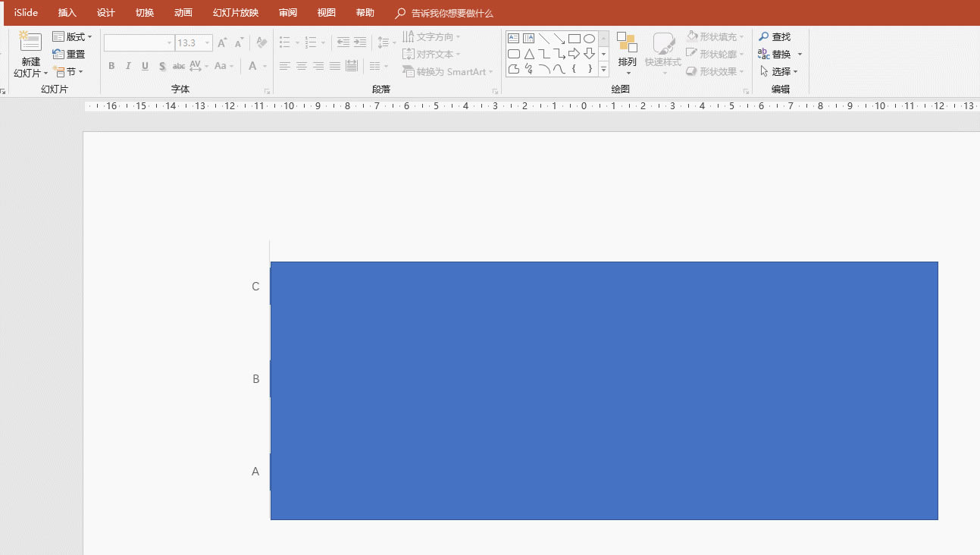The width and height of the screenshot is (980, 555).
Task: Open the 版式 layout dropdown
Action: (x=72, y=36)
